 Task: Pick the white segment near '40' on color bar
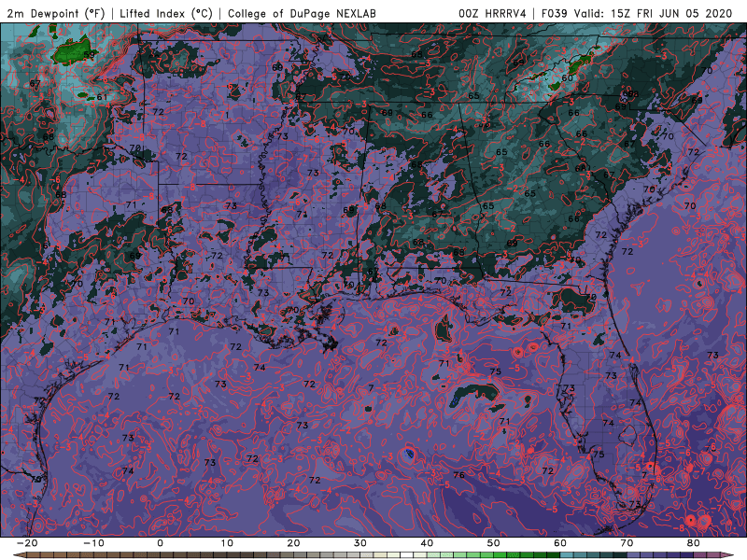point(406,555)
